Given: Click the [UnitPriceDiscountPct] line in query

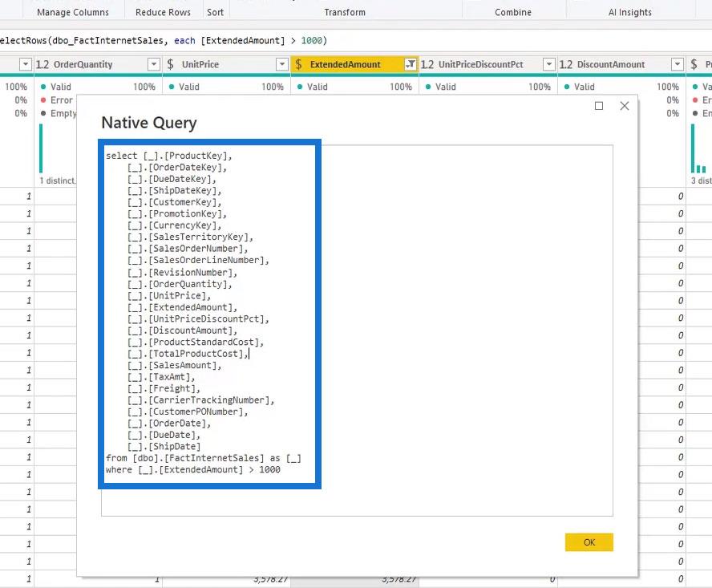Looking at the screenshot, I should [198, 318].
